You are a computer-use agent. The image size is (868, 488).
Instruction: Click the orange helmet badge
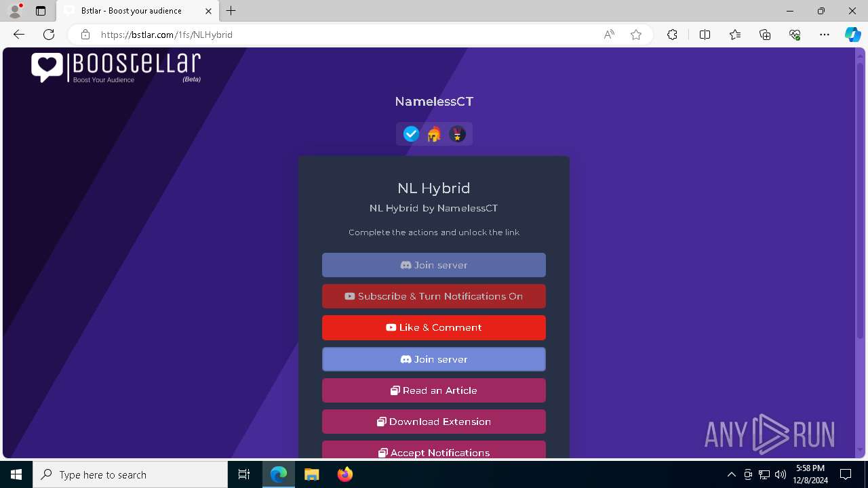(434, 134)
